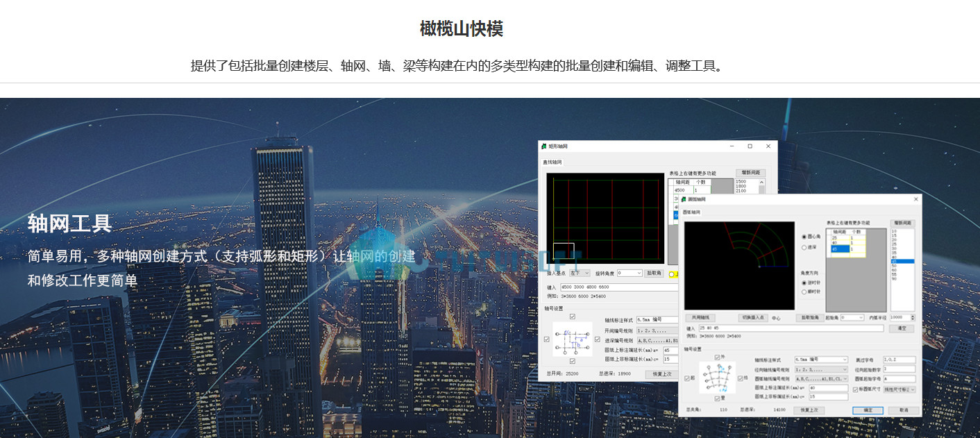
Task: Click the 取消 button
Action: [x=904, y=410]
